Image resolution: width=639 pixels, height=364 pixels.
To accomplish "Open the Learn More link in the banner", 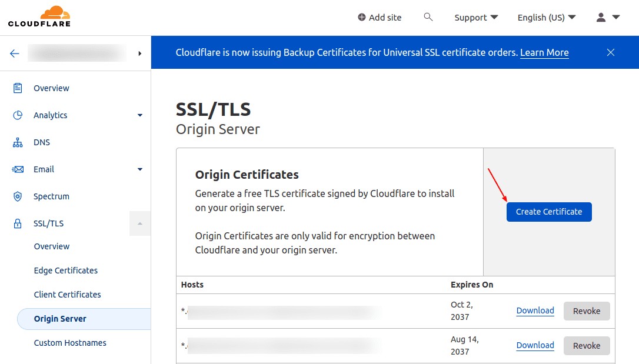I will click(544, 52).
